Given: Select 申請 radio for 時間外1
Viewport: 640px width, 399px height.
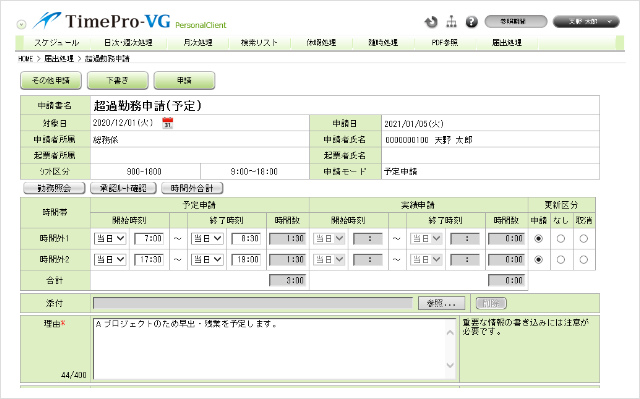Looking at the screenshot, I should pos(539,239).
